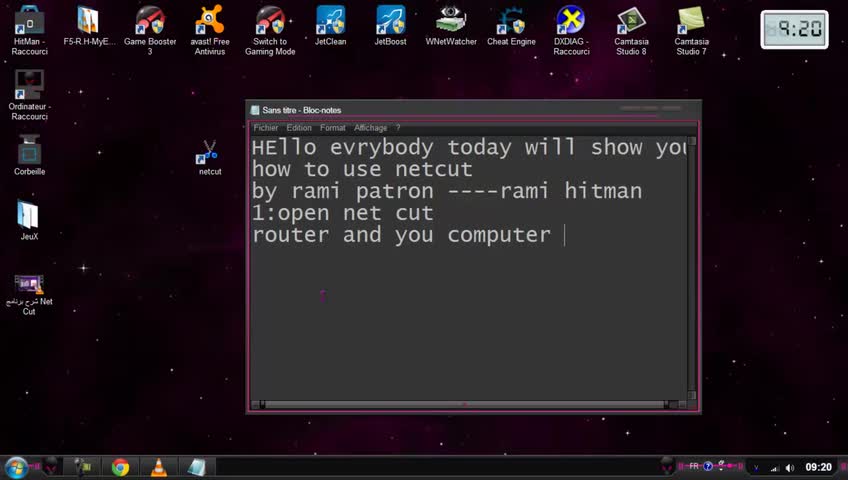The height and width of the screenshot is (480, 848).
Task: Open Camtasia Studio 8 shortcut
Action: 631,30
